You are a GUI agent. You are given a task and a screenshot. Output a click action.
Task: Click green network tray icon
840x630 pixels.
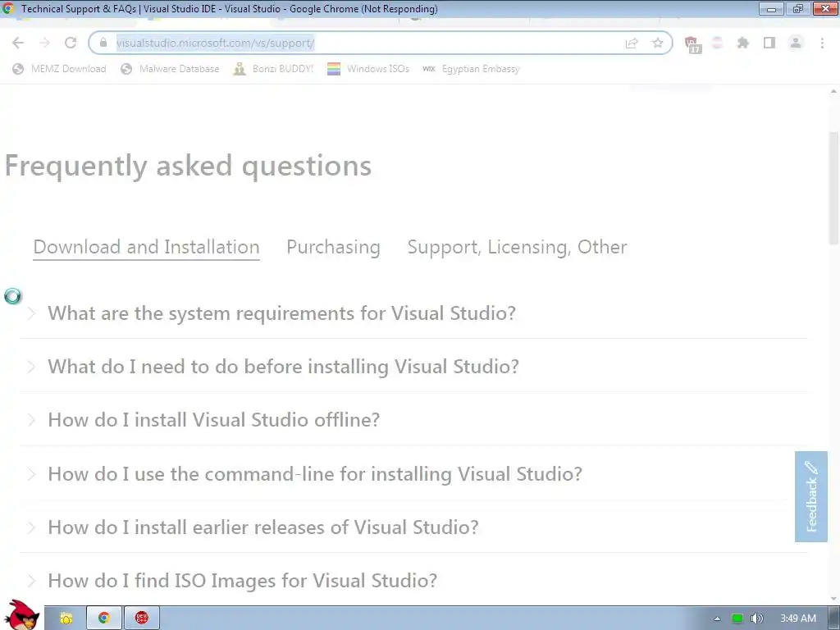pyautogui.click(x=737, y=619)
